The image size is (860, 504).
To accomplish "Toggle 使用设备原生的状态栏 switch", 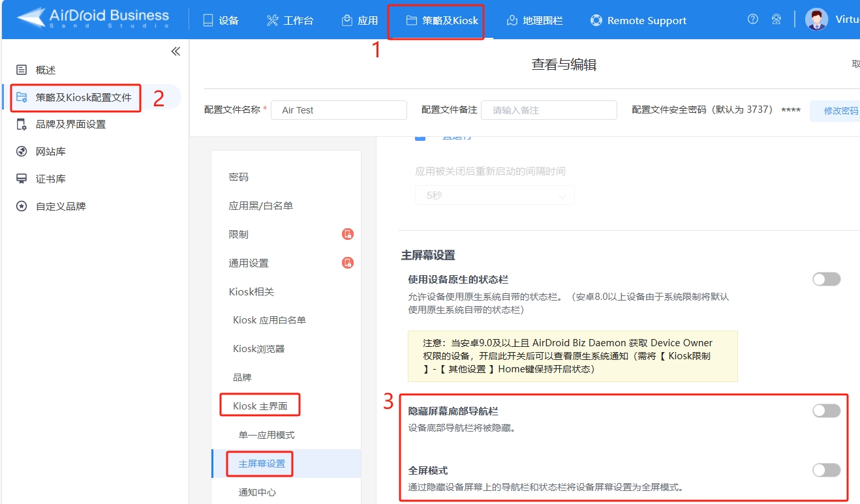I will click(x=827, y=279).
